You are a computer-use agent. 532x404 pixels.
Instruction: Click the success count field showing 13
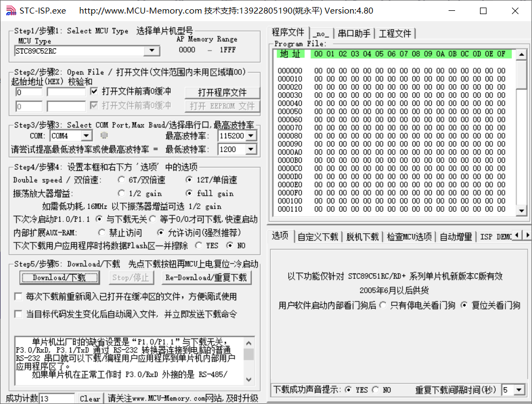[x=57, y=399]
